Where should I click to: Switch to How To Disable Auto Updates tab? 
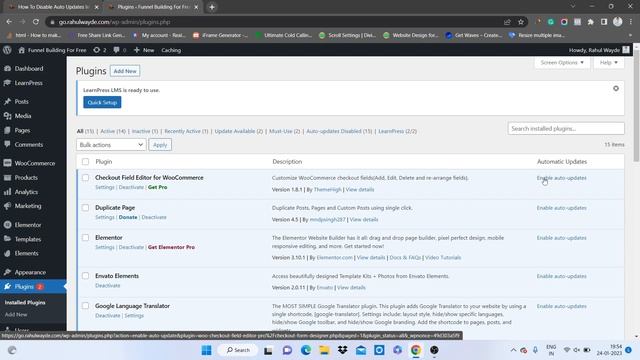[x=53, y=7]
